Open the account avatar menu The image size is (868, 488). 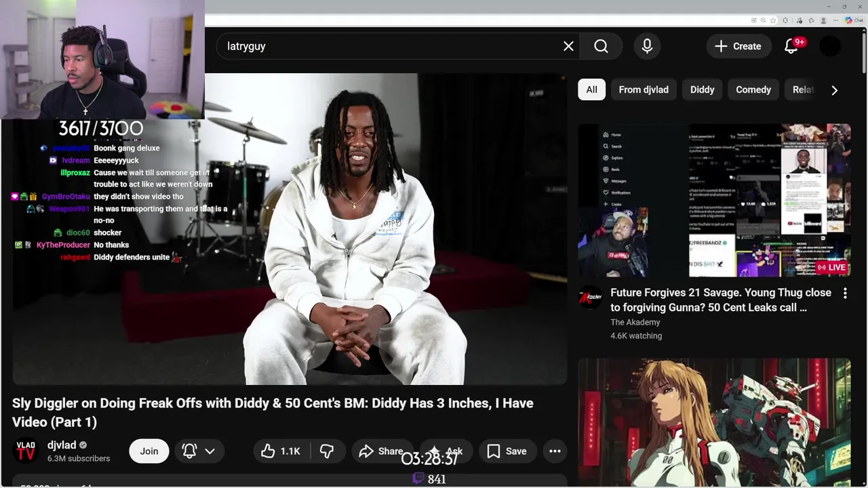pyautogui.click(x=830, y=46)
